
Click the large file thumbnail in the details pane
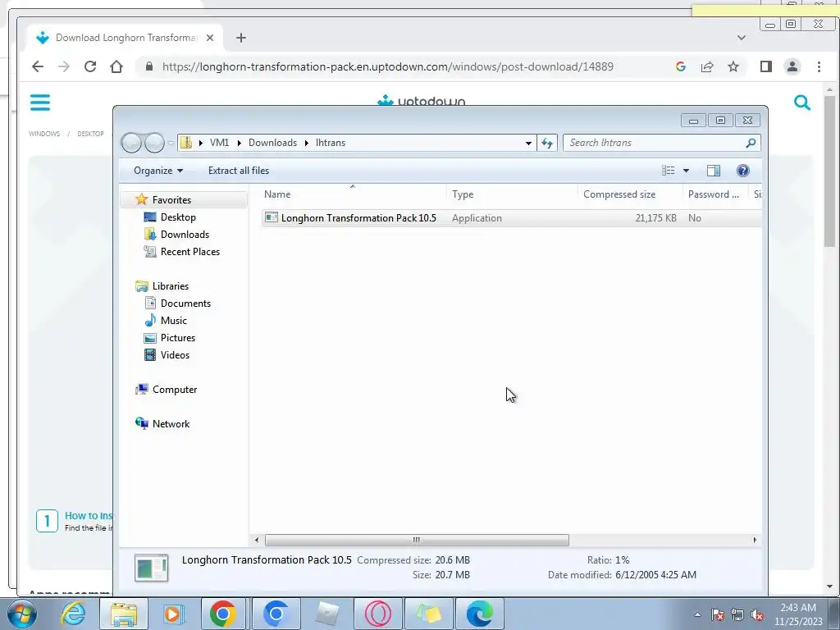[x=152, y=568]
